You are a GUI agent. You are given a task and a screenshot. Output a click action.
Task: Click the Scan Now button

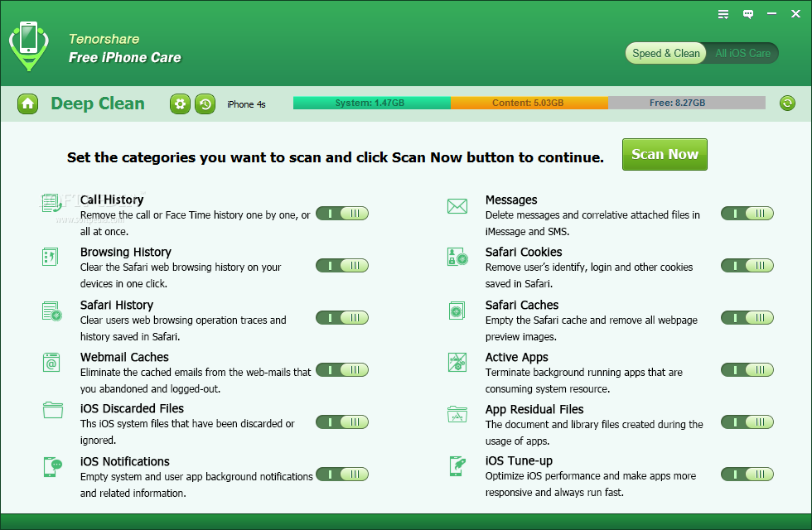point(665,154)
